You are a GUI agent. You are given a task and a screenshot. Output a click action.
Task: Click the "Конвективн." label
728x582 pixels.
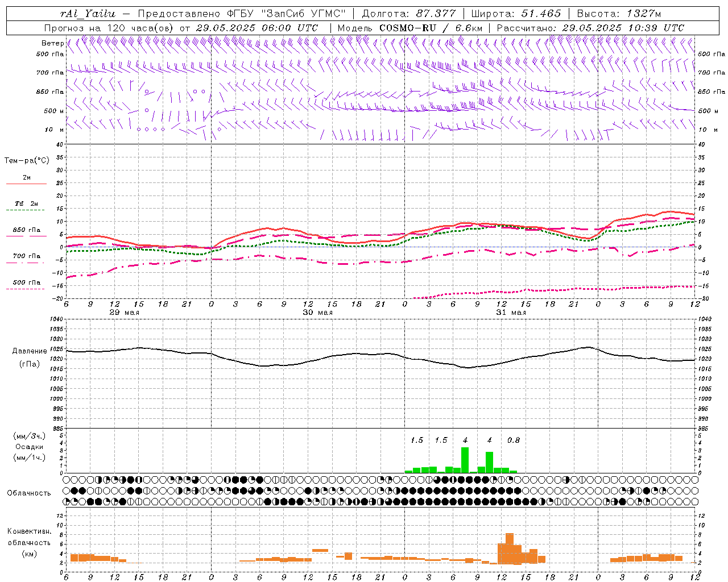tap(30, 531)
